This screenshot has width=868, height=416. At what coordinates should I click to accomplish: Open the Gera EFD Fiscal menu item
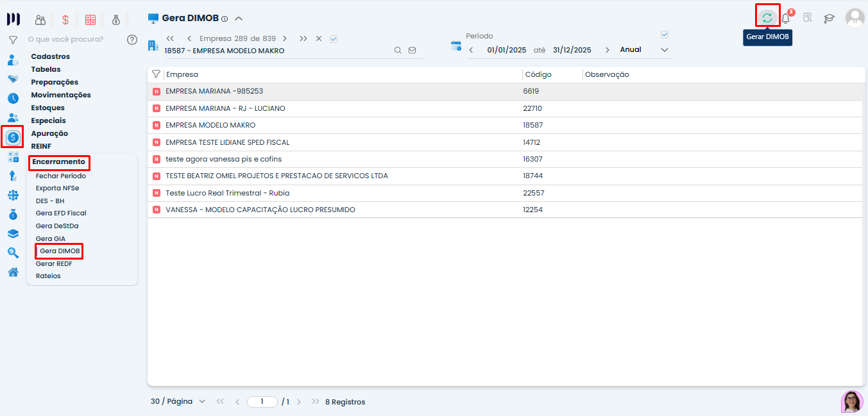click(61, 213)
